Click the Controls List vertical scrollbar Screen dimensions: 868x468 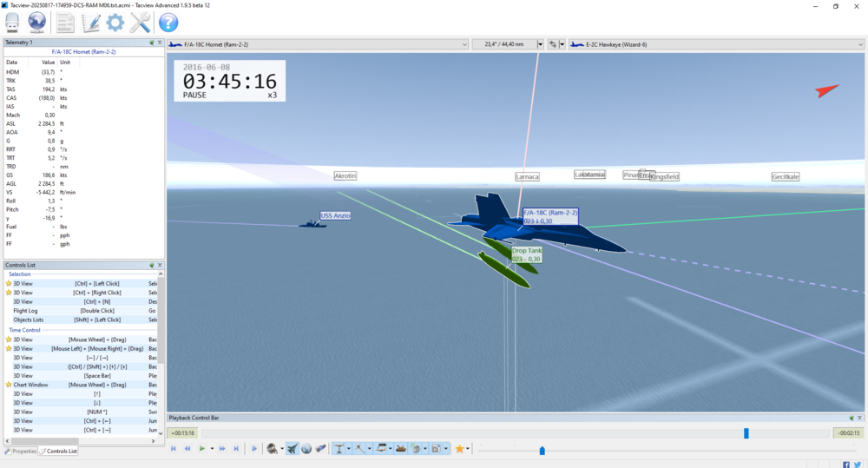[x=161, y=353]
